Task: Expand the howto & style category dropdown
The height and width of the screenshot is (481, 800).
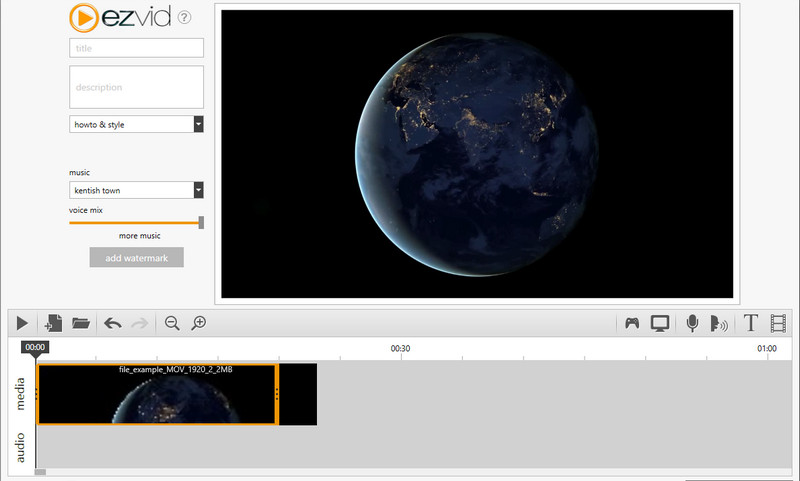Action: [198, 125]
